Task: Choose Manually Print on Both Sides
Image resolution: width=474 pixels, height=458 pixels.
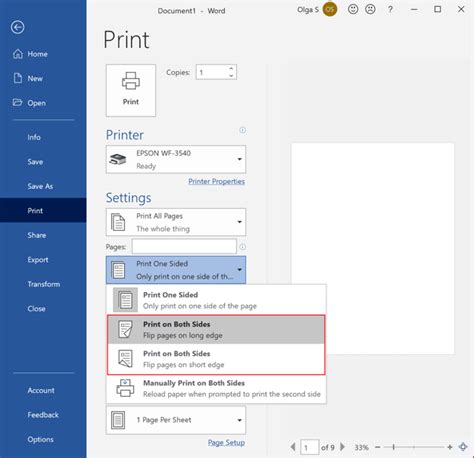Action: 216,388
